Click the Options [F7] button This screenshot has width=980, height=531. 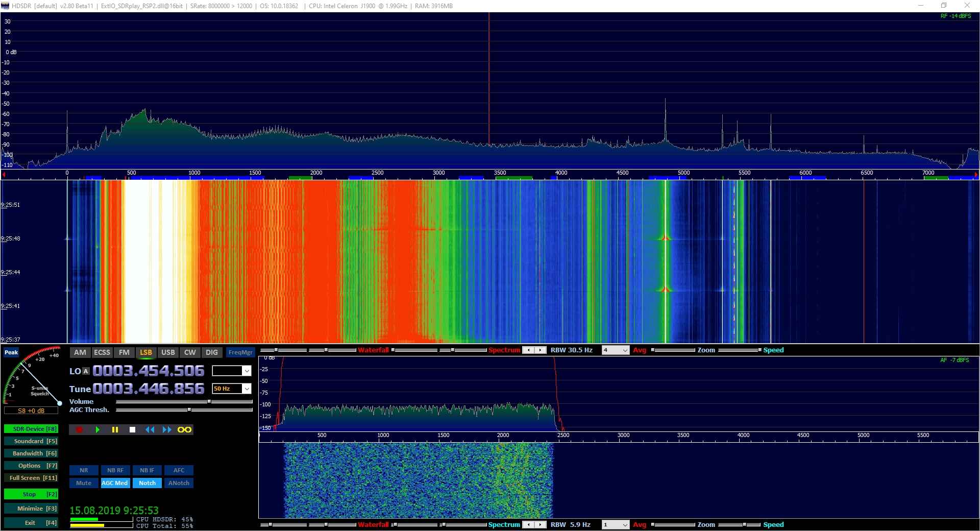click(x=31, y=466)
